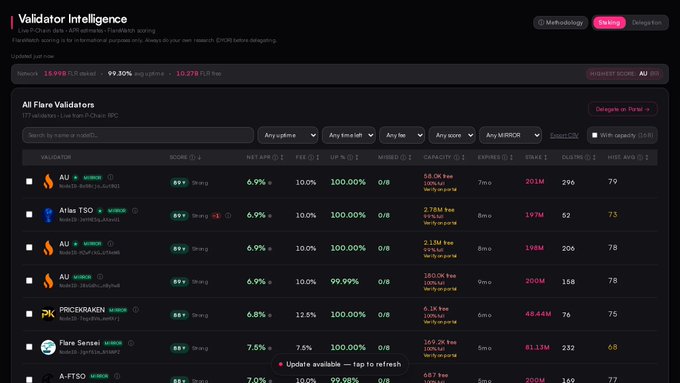Tick the checkbox for the AU validator with 201M stake
Viewport: 680px width, 383px height.
pyautogui.click(x=29, y=181)
